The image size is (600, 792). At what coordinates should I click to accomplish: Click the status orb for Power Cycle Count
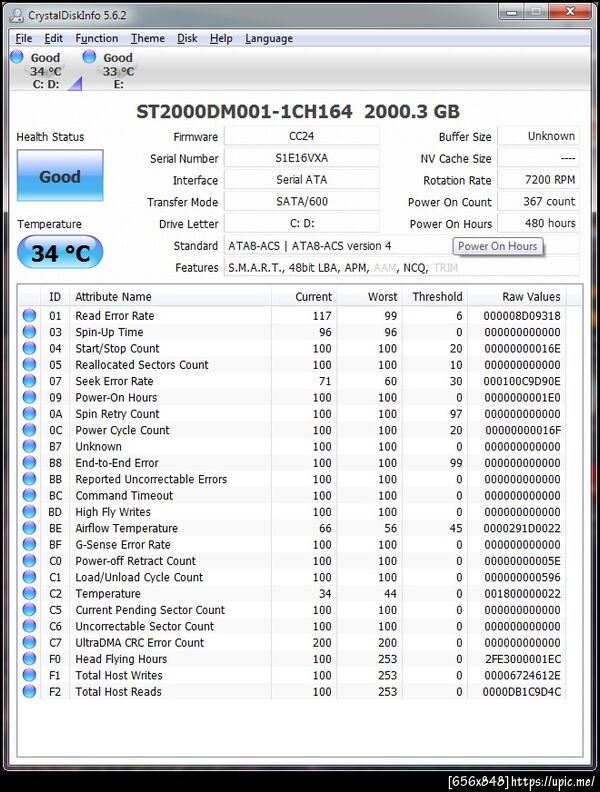pyautogui.click(x=29, y=430)
